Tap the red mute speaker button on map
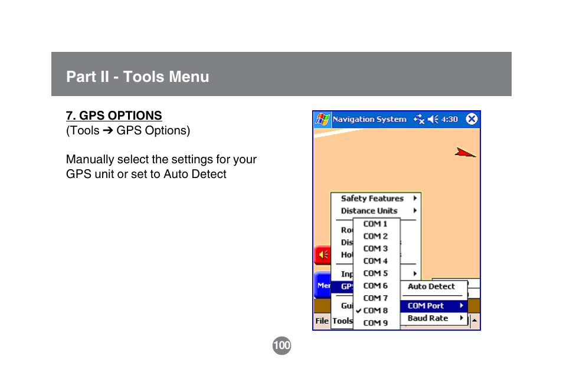Viewport: 563px width, 392px height. click(x=322, y=255)
